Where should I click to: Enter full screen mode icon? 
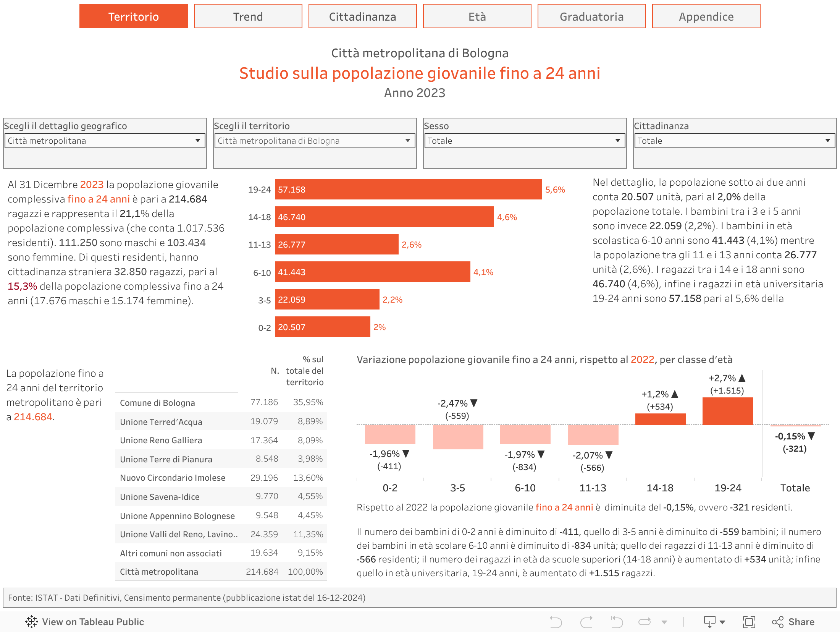pos(749,622)
